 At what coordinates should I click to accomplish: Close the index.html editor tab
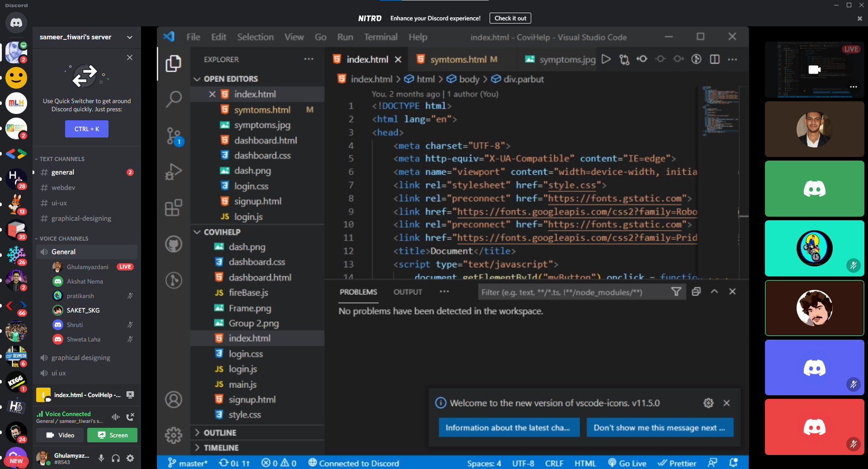tap(398, 59)
